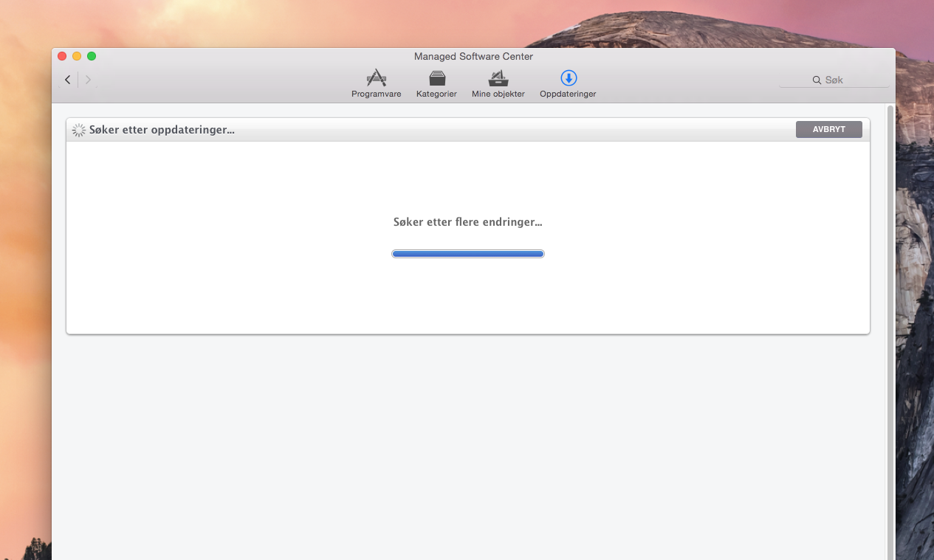Go back with the left arrow

click(68, 80)
